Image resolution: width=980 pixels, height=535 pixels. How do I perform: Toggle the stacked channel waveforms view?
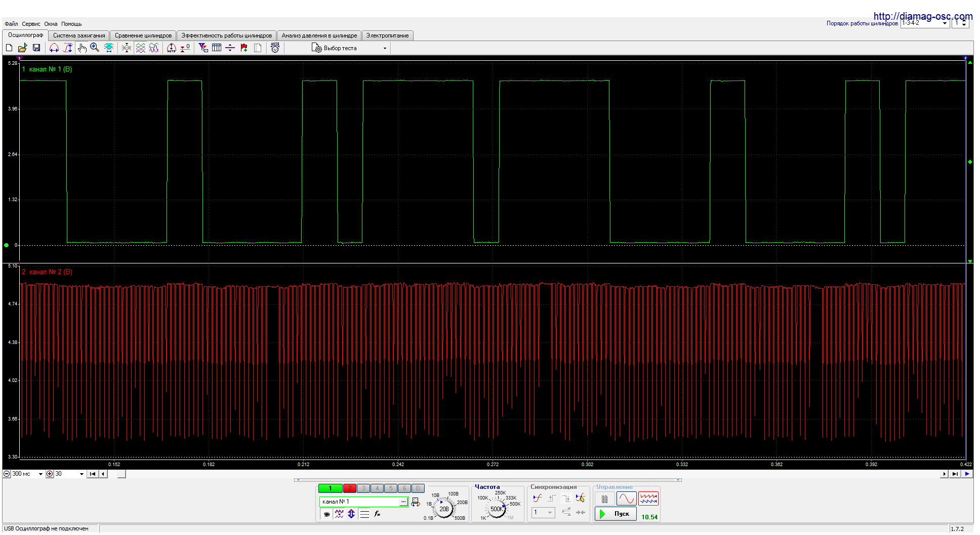pos(140,48)
